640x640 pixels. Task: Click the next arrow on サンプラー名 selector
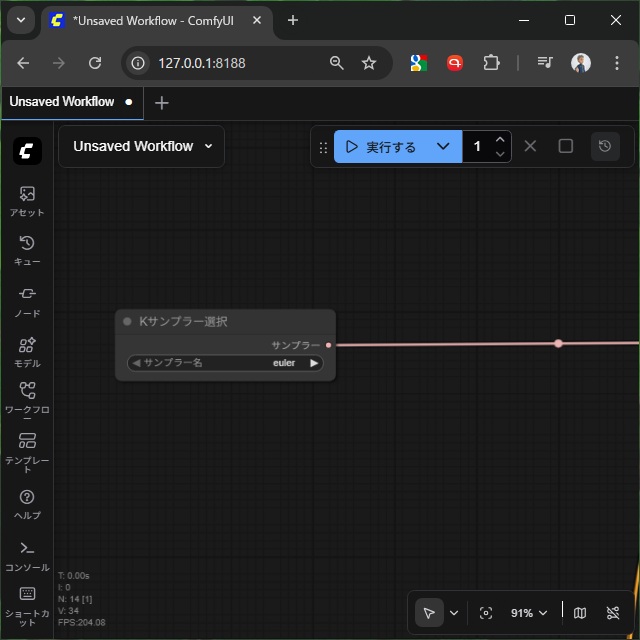314,363
